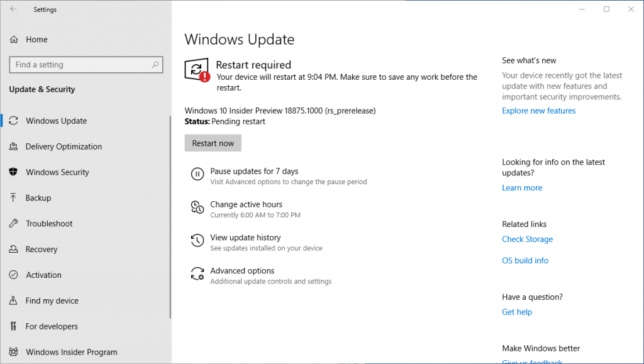644x364 pixels.
Task: Open the Delivery Optimization section
Action: (63, 146)
